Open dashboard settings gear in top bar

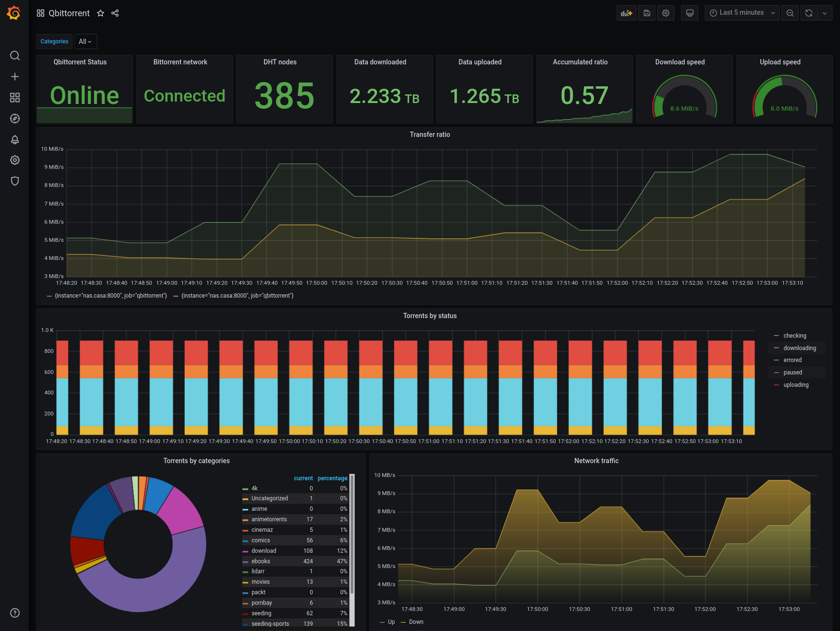[x=666, y=13]
